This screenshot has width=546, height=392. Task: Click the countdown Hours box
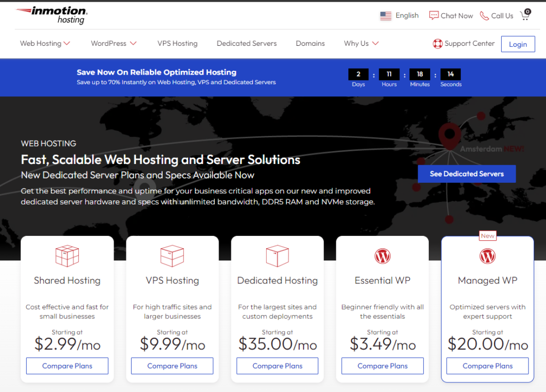389,74
